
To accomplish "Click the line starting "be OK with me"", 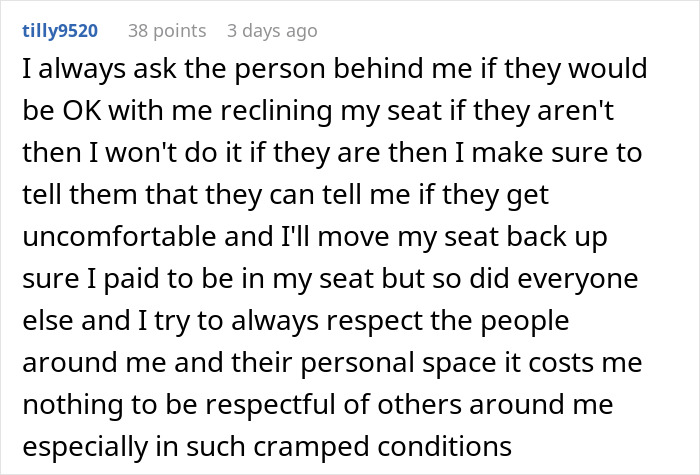I will [x=332, y=114].
